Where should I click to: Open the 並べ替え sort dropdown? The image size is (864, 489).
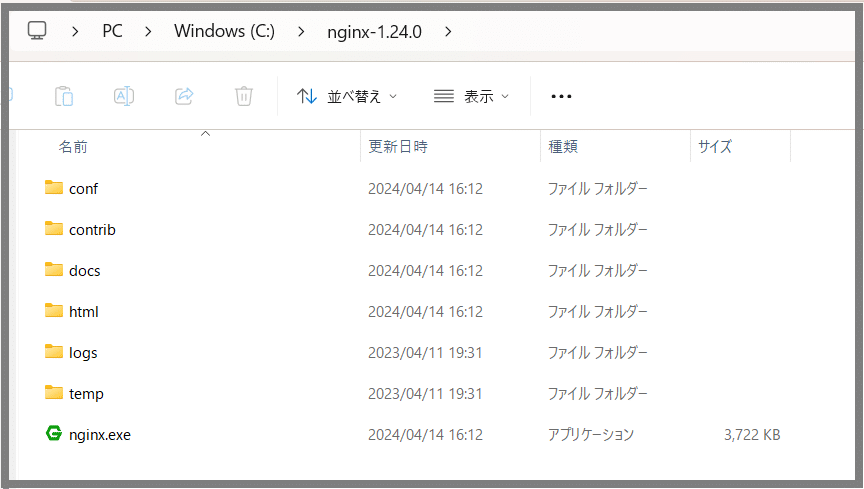point(347,96)
